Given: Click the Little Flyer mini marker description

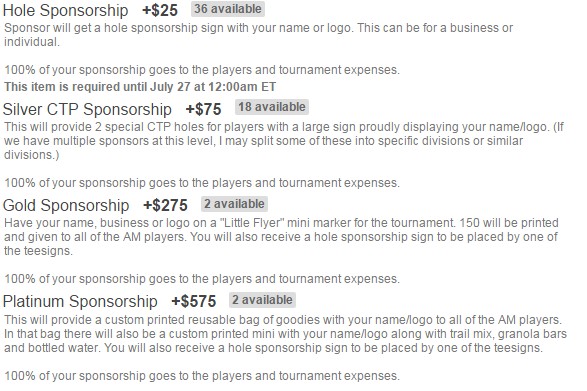Looking at the screenshot, I should [281, 237].
